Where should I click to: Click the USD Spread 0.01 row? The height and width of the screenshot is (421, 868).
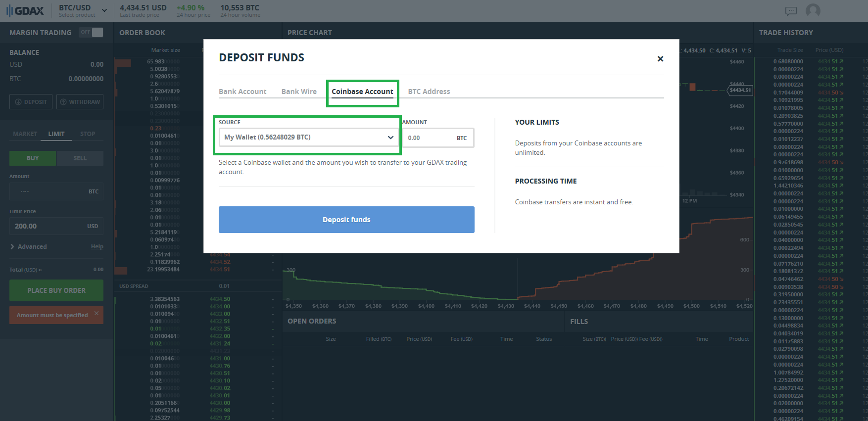click(198, 286)
